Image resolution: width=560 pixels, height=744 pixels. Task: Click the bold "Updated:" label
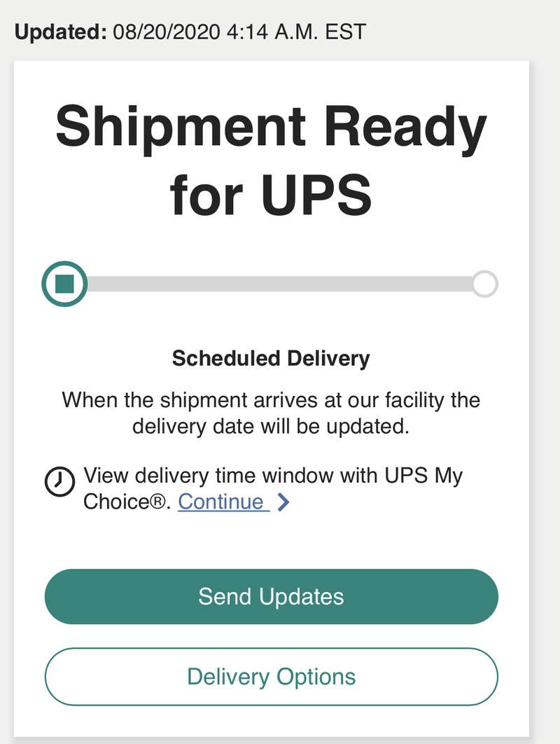coord(59,32)
